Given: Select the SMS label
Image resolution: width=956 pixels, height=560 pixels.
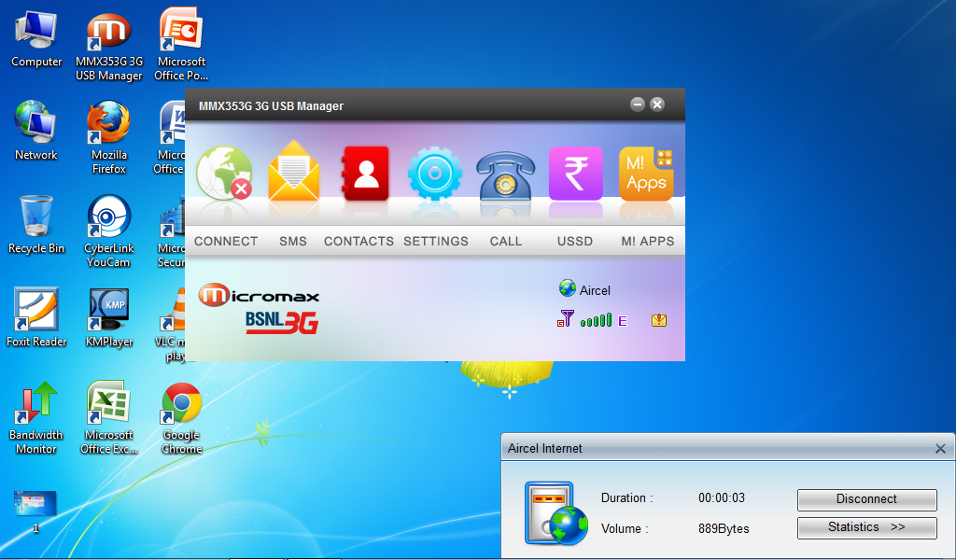Looking at the screenshot, I should point(292,242).
